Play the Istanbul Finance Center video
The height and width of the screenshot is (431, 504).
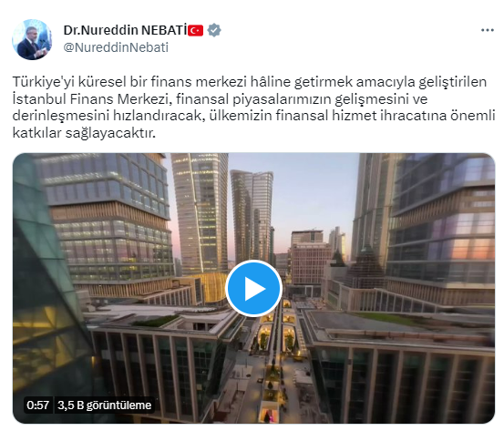click(x=253, y=288)
